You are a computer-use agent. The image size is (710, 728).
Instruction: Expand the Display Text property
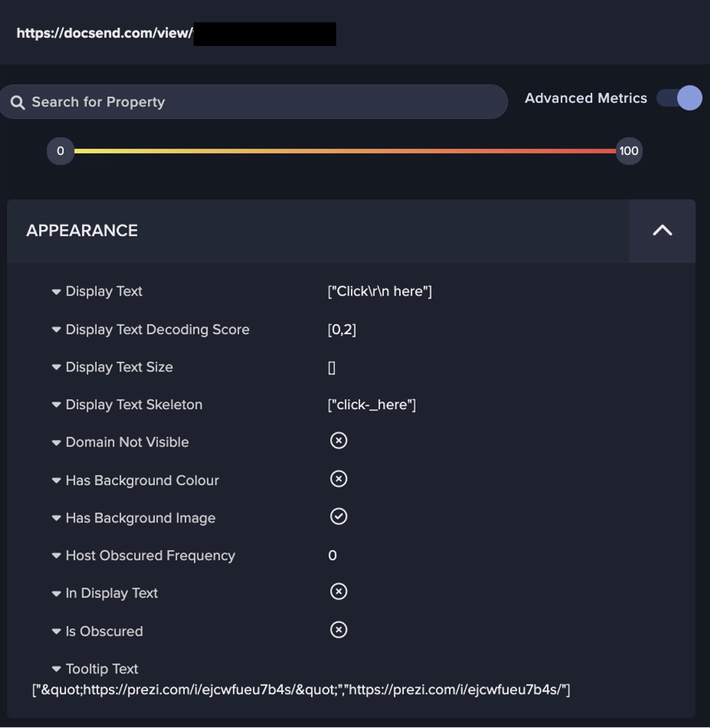point(56,292)
